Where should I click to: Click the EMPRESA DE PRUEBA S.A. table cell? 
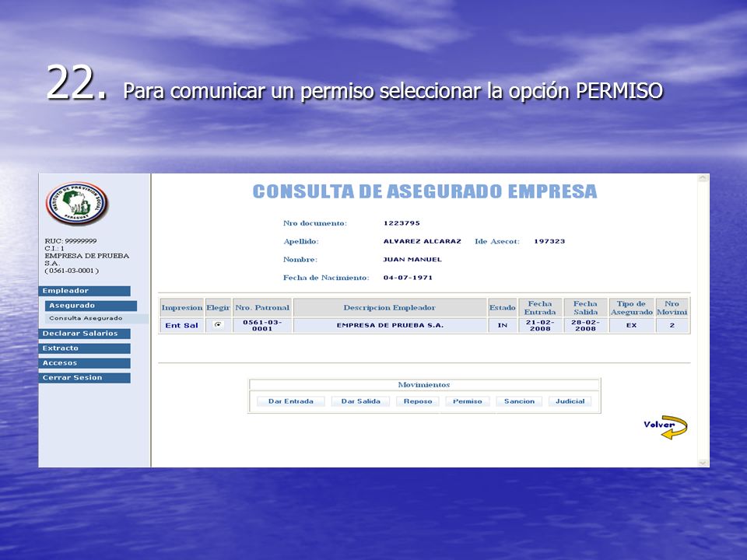[390, 326]
